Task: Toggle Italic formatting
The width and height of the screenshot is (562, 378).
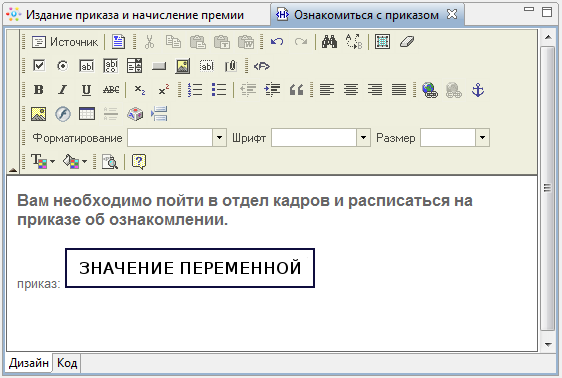Action: tap(63, 90)
